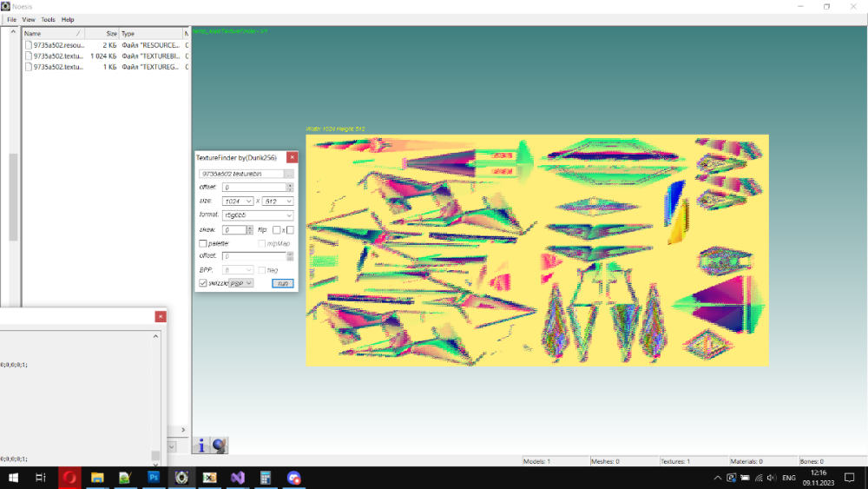Open the info (i) panel icon
Screen dimensions: 868x489
(201, 446)
